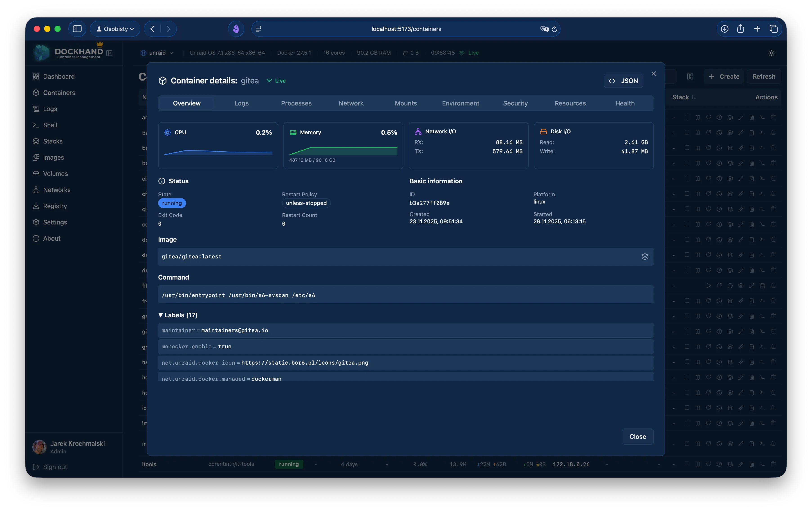Open the Containers section in the sidebar
Viewport: 812px width, 511px height.
(59, 93)
